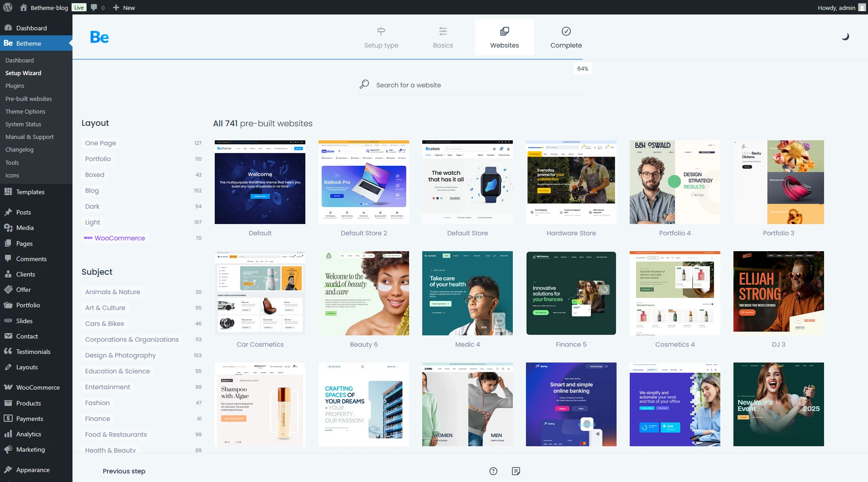Open the notes icon near the bottom
This screenshot has height=482, width=868.
click(x=516, y=471)
